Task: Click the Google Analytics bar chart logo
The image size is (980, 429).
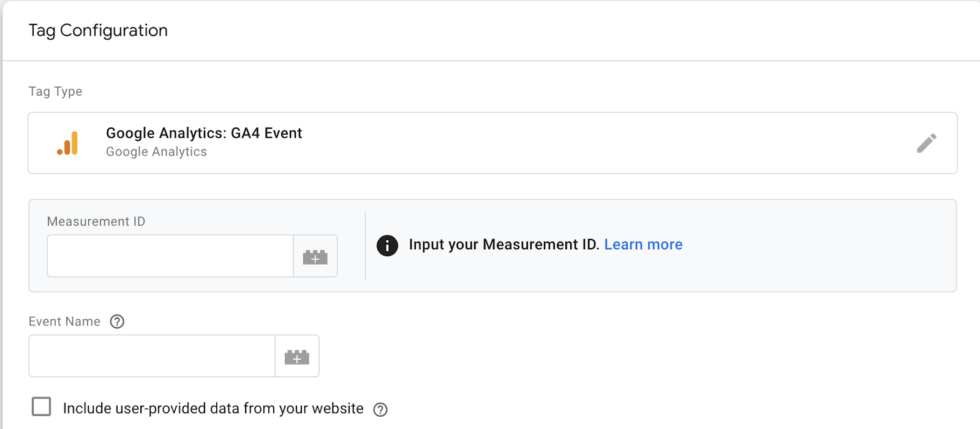Action: pos(68,143)
